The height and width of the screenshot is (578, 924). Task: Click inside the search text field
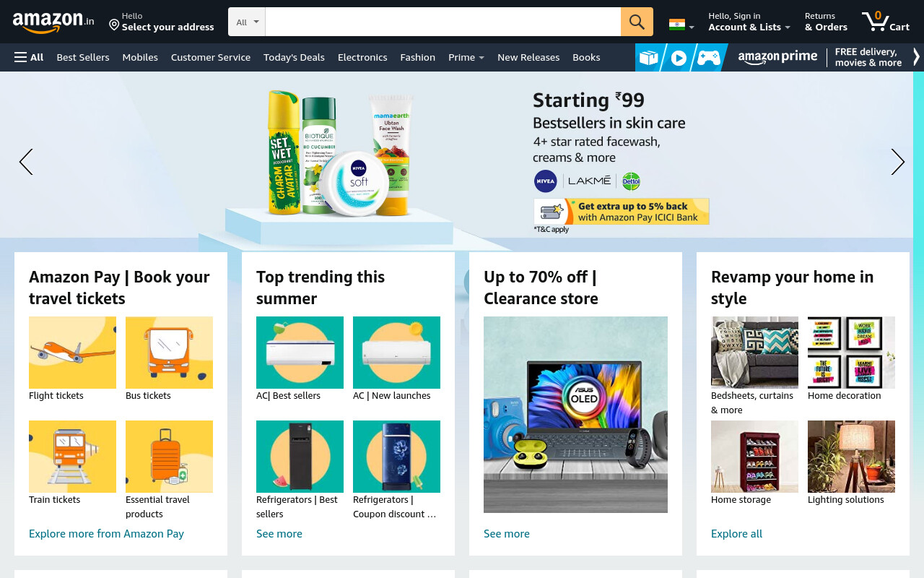pos(443,22)
